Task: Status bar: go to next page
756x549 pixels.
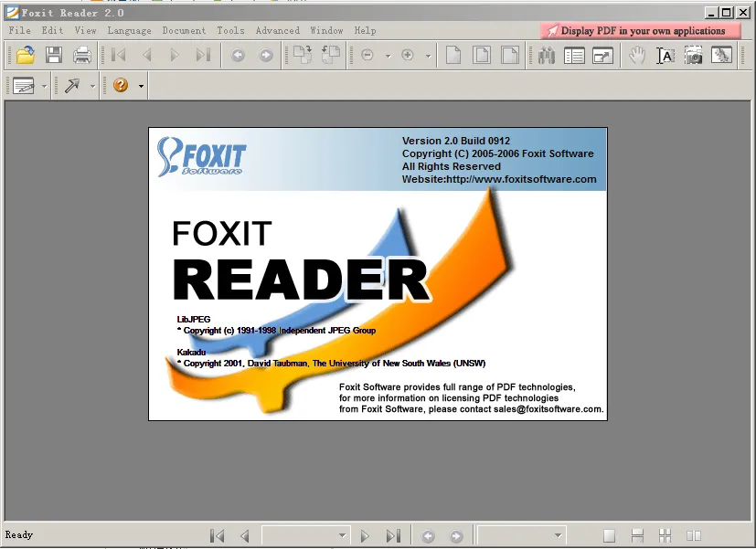Action: [x=365, y=535]
